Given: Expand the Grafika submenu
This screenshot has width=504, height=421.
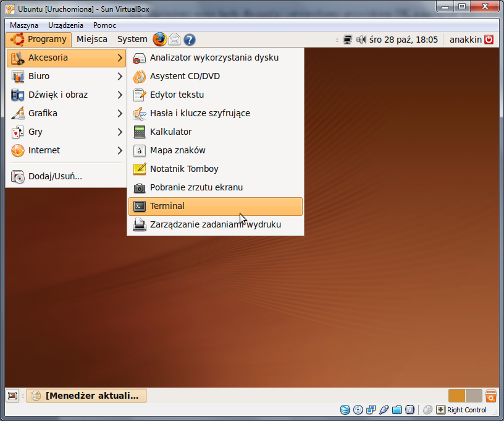Looking at the screenshot, I should [x=66, y=113].
